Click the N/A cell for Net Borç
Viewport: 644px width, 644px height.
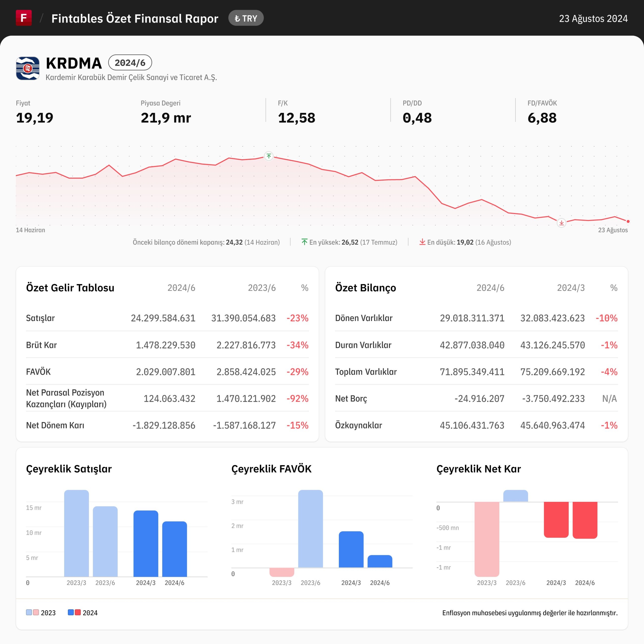[x=610, y=399]
